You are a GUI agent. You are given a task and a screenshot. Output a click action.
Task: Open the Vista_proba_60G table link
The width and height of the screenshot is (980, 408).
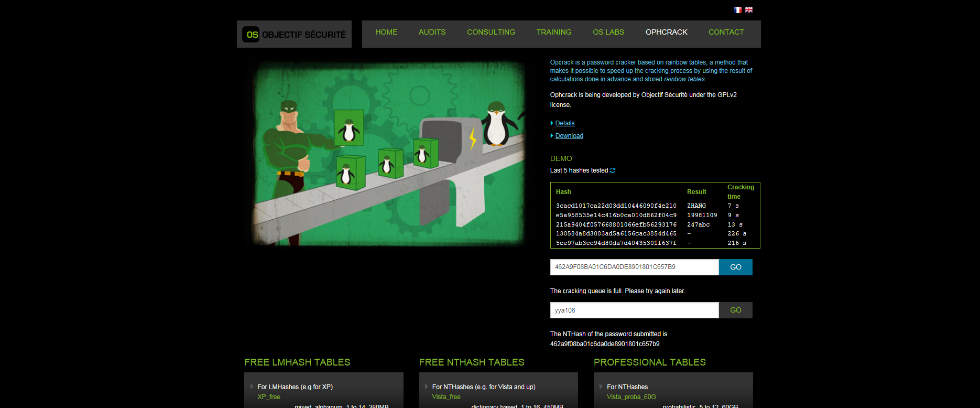(631, 397)
